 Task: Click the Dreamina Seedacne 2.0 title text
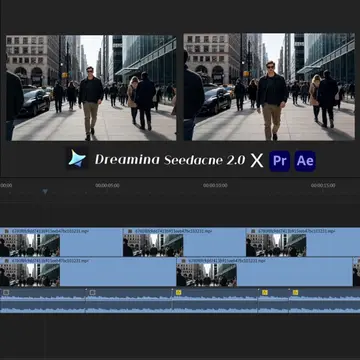(x=170, y=160)
